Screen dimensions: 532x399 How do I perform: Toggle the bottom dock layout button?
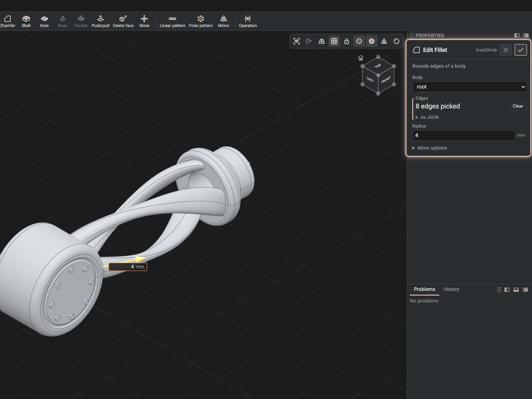pyautogui.click(x=516, y=290)
